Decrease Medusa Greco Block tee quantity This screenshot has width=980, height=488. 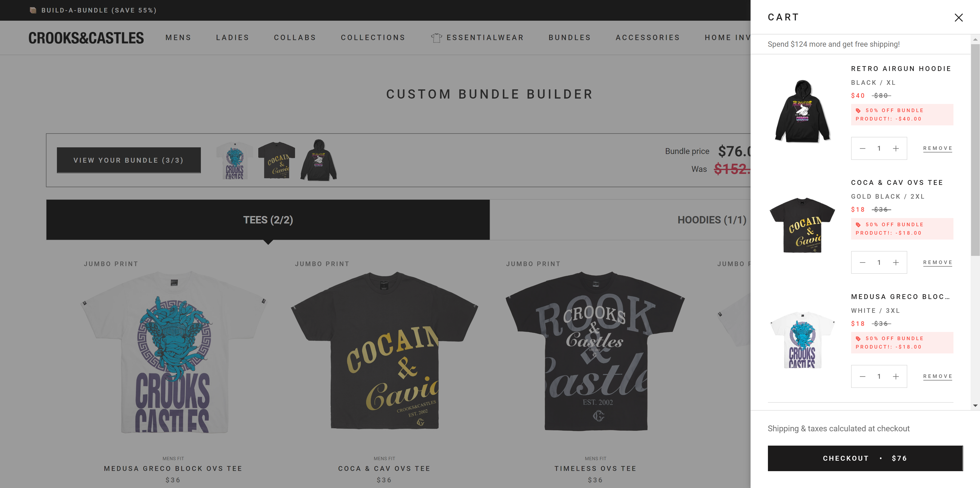pos(862,376)
